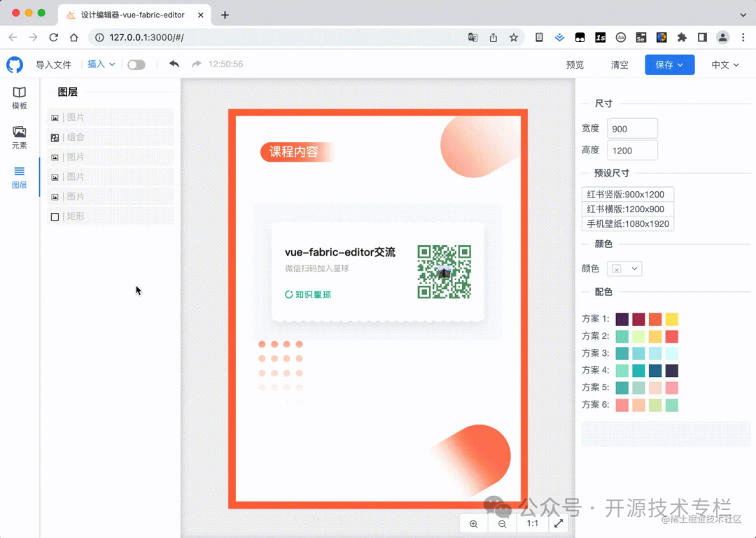Pick red swatch in 方案 2

[671, 336]
